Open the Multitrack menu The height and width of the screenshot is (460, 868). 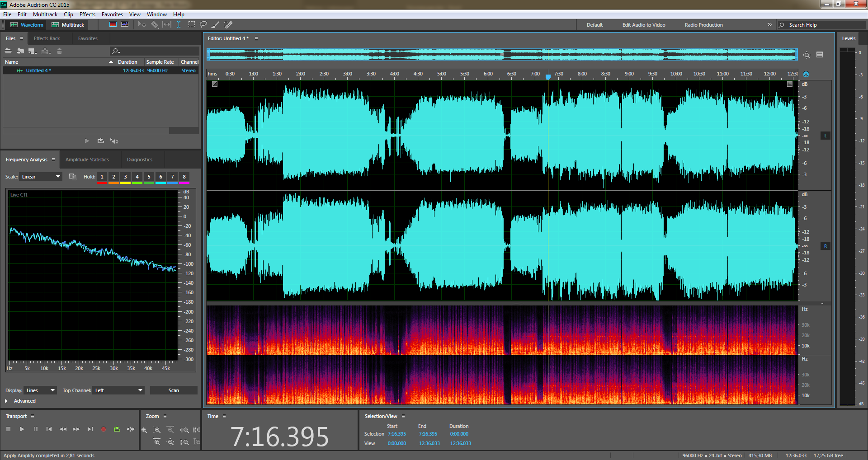coord(45,14)
